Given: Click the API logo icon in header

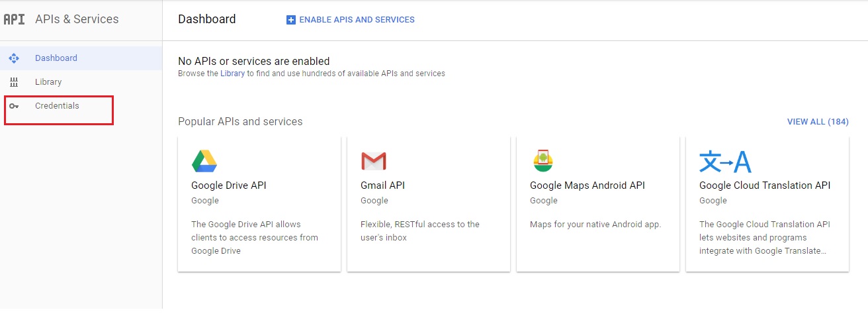Looking at the screenshot, I should click(x=14, y=19).
